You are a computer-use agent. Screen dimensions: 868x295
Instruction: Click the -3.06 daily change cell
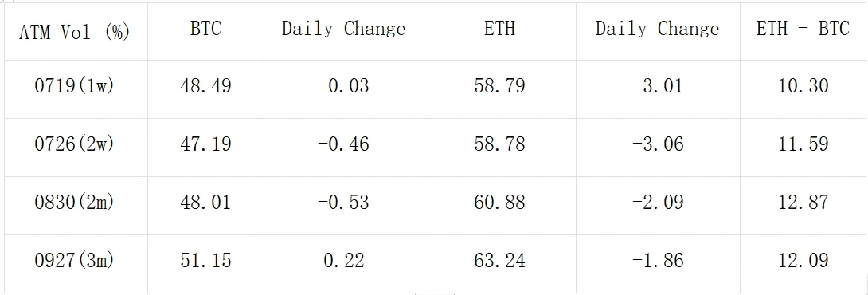658,147
